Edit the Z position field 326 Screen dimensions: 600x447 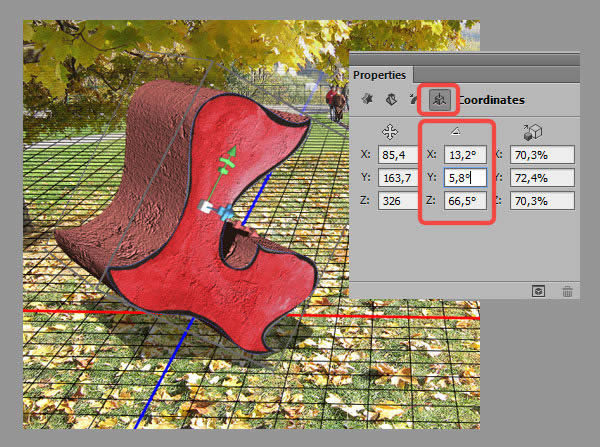[x=396, y=201]
